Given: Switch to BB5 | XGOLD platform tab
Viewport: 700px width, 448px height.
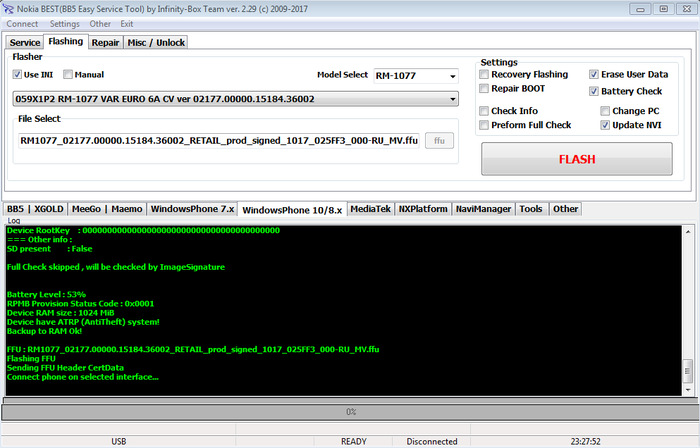Looking at the screenshot, I should point(35,209).
